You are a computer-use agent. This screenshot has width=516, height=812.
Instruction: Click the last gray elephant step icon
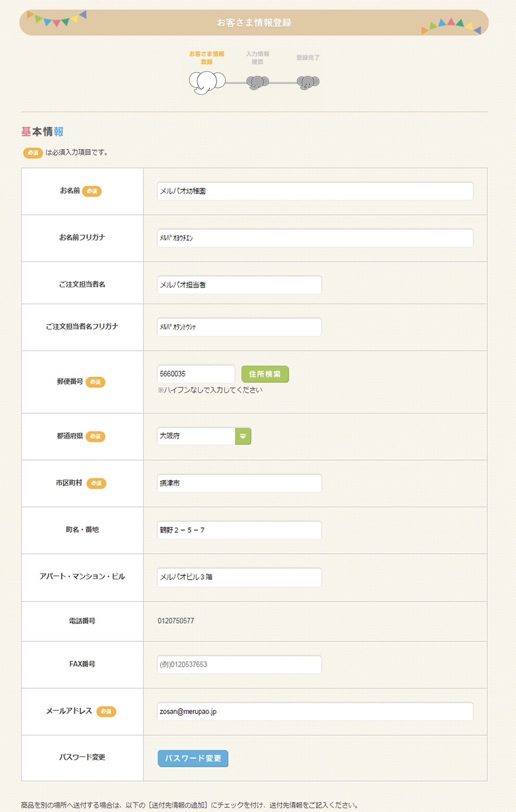(308, 82)
